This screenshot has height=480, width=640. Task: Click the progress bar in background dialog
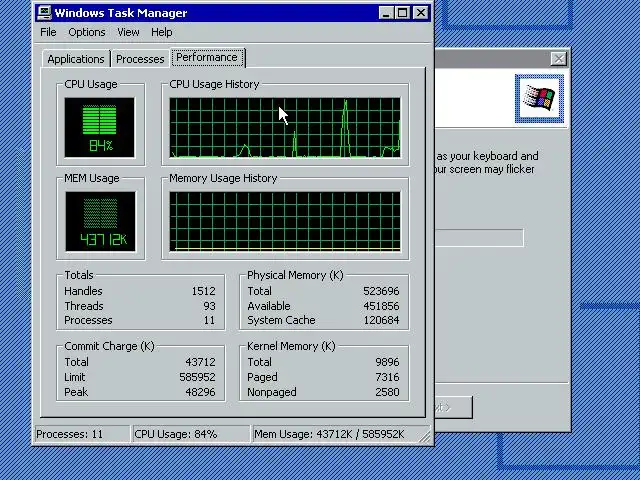click(479, 238)
